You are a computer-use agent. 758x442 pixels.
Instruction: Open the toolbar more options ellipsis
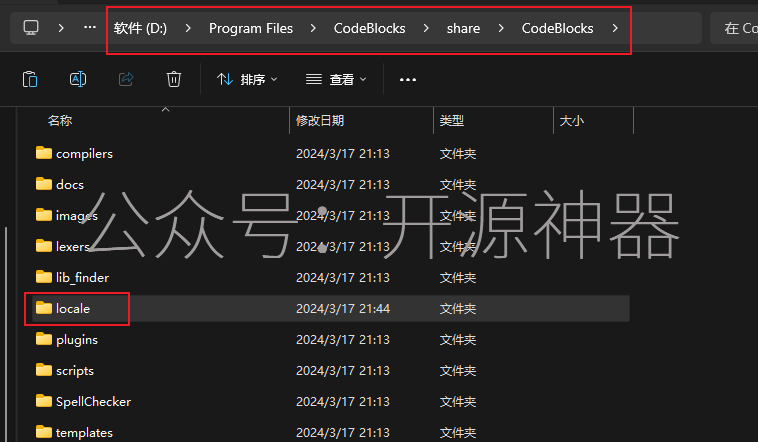pos(408,80)
